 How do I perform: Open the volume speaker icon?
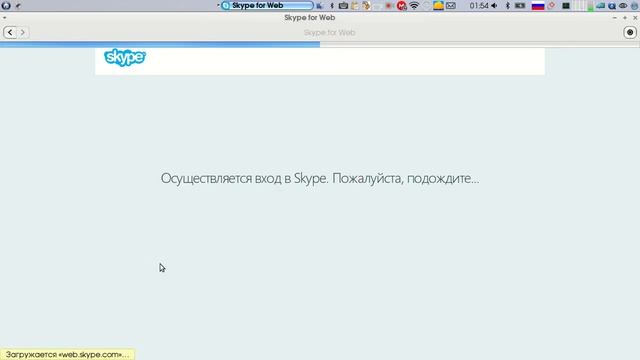point(494,5)
